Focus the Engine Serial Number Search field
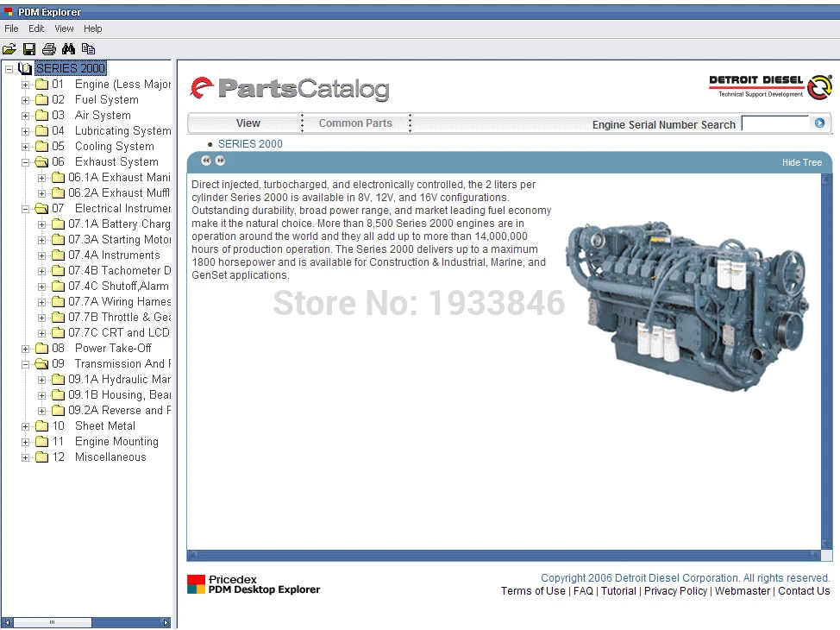840x630 pixels. (x=775, y=124)
